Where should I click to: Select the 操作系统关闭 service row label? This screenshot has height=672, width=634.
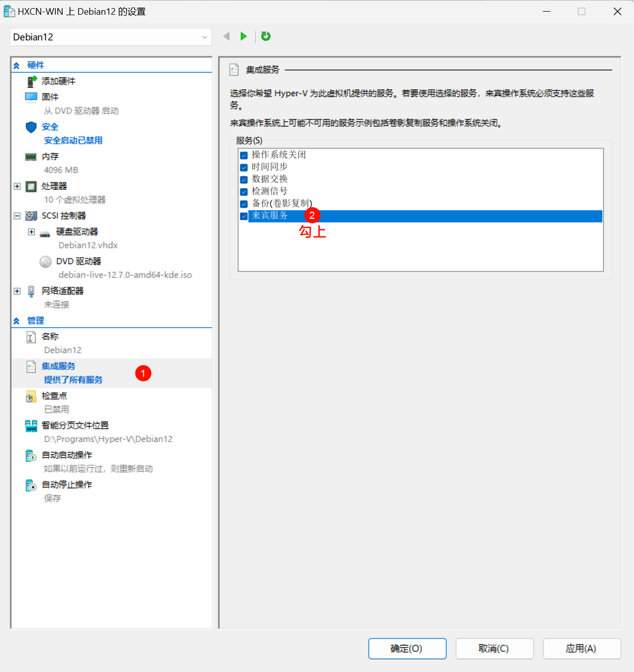point(279,154)
